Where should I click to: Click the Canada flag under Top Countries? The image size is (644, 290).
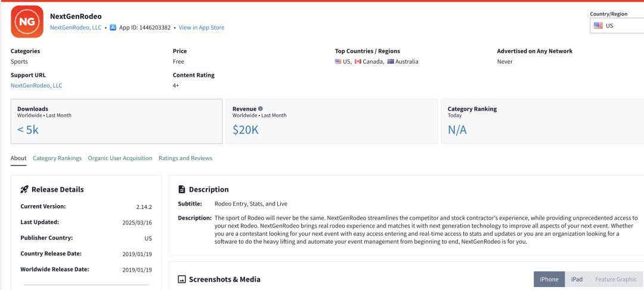(358, 61)
